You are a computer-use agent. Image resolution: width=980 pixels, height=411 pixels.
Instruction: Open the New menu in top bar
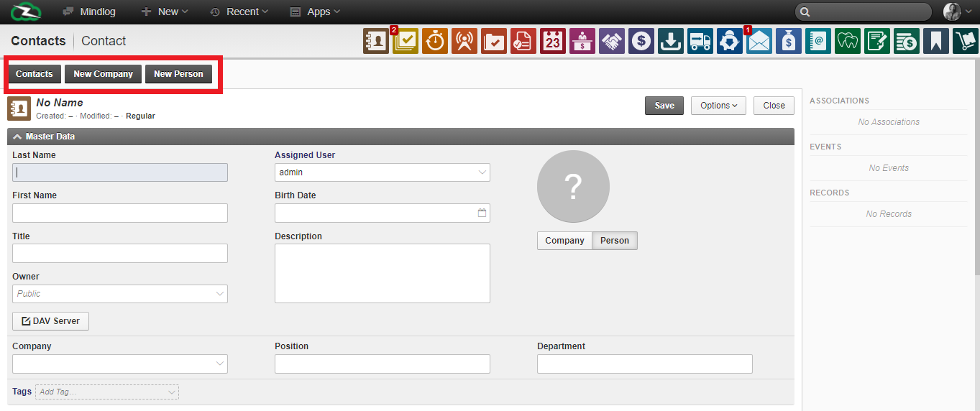click(165, 11)
